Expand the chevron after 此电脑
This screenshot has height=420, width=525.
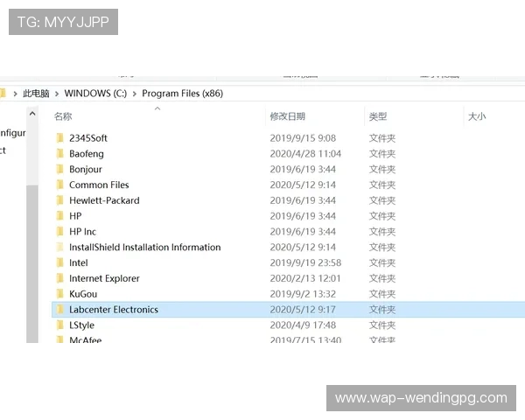tap(57, 94)
